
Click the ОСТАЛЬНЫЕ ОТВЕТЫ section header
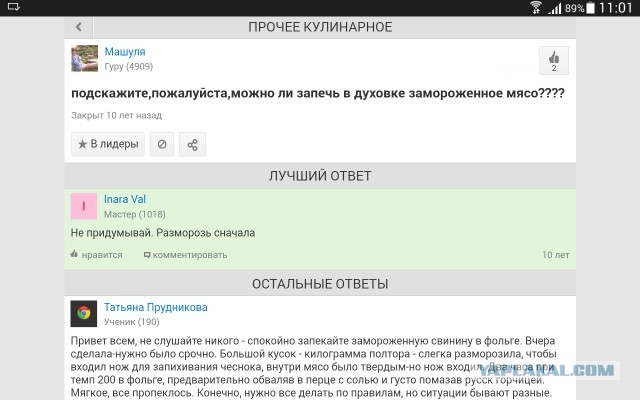[320, 284]
